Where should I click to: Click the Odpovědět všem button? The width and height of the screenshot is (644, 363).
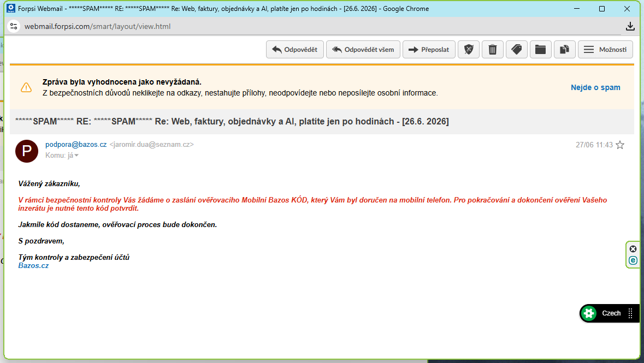[363, 50]
